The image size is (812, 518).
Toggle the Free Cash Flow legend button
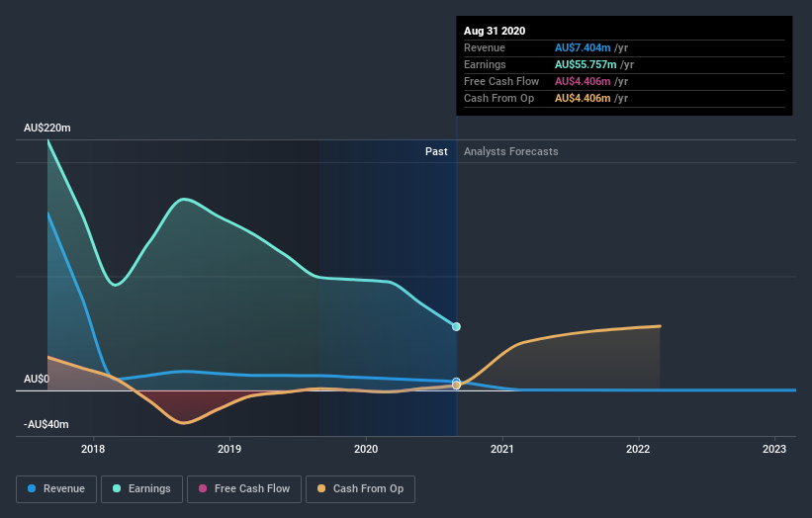point(244,489)
